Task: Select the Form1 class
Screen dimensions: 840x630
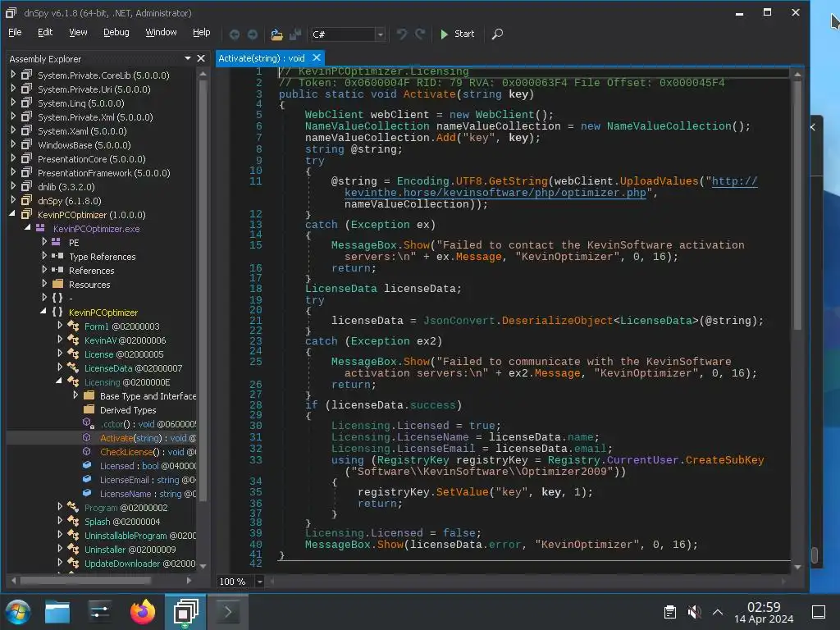Action: [x=121, y=326]
